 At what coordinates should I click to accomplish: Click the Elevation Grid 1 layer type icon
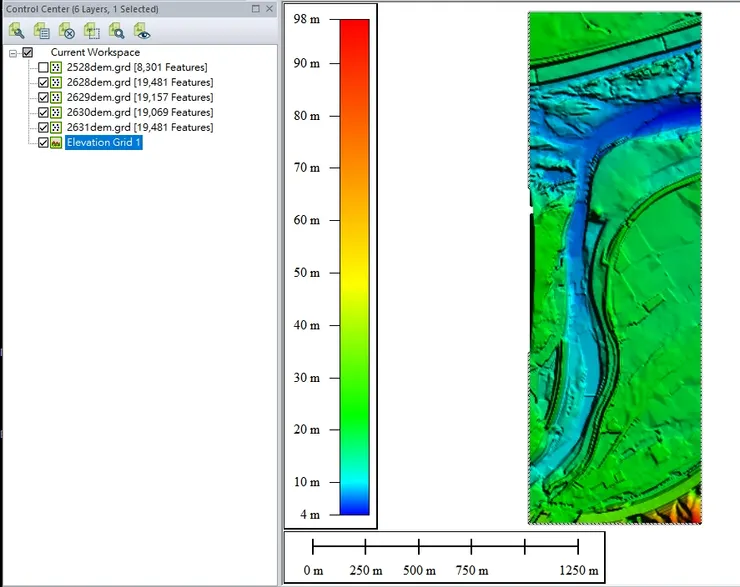[x=57, y=143]
